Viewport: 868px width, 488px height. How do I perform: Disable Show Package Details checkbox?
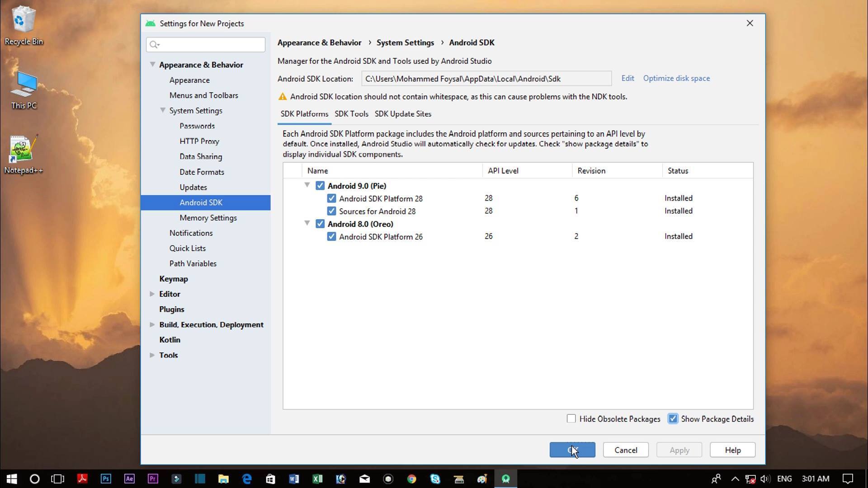point(673,419)
